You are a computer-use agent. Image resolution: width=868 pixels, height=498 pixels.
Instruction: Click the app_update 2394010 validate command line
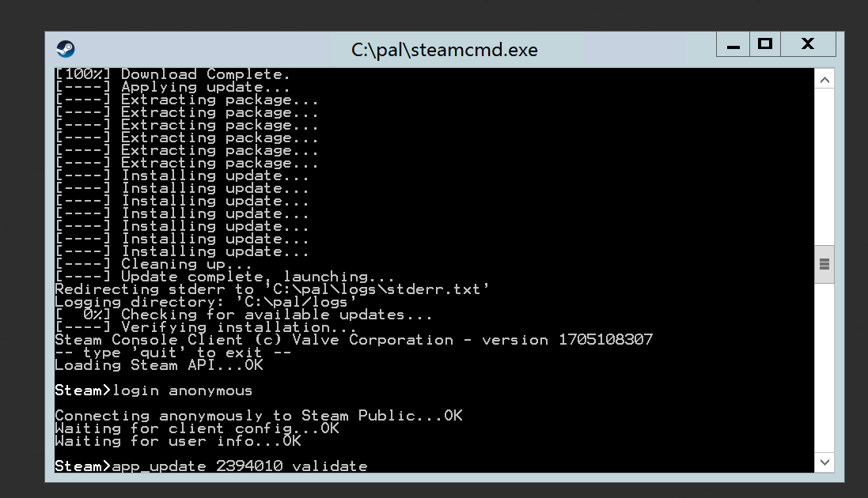click(x=211, y=466)
